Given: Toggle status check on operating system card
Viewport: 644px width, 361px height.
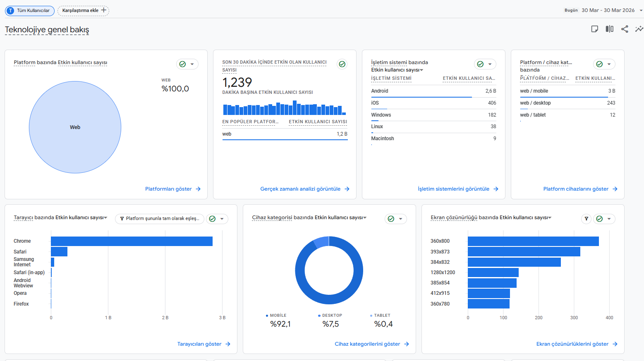Looking at the screenshot, I should (480, 64).
